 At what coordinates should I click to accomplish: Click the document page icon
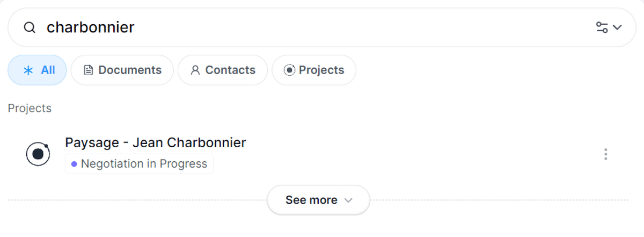(x=89, y=70)
